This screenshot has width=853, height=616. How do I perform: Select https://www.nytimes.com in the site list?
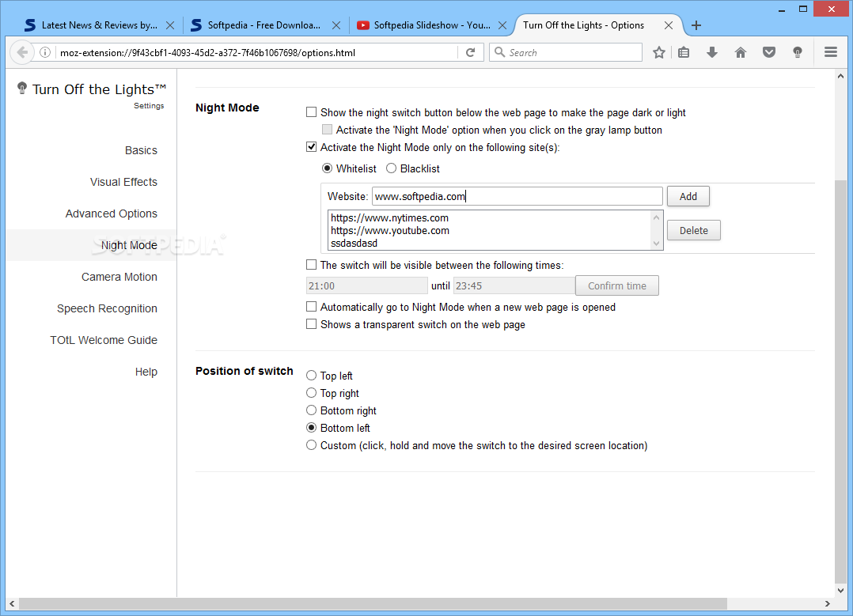[389, 218]
